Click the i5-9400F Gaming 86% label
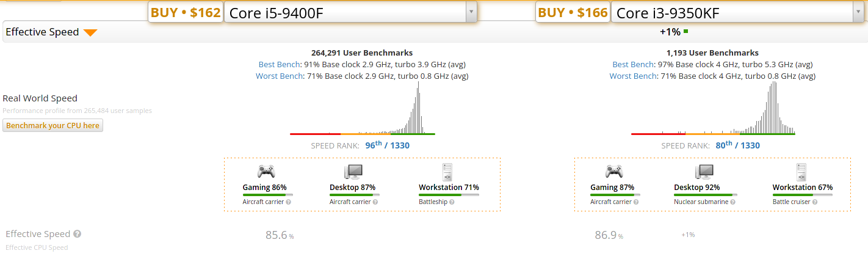The height and width of the screenshot is (256, 868). (264, 187)
